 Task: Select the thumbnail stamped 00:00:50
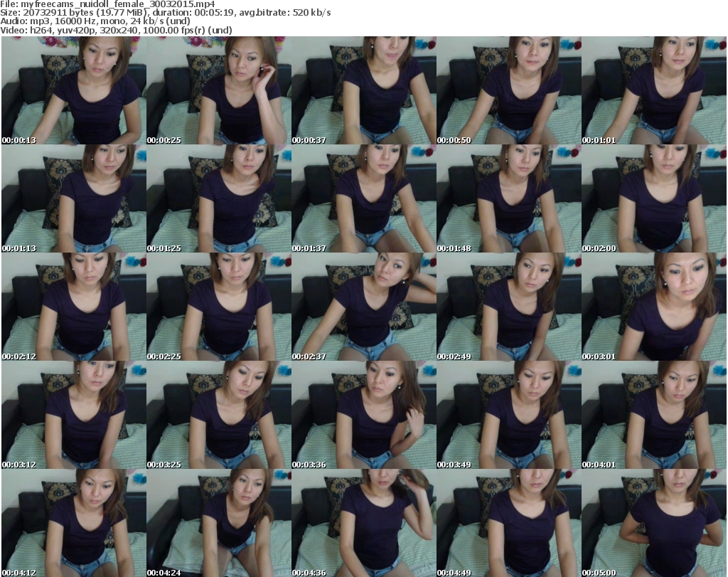coord(509,90)
